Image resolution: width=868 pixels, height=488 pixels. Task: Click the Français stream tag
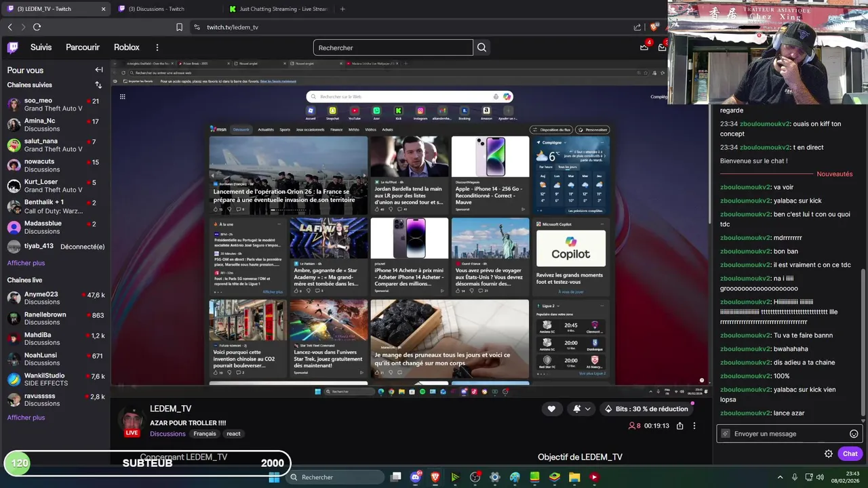pyautogui.click(x=205, y=434)
